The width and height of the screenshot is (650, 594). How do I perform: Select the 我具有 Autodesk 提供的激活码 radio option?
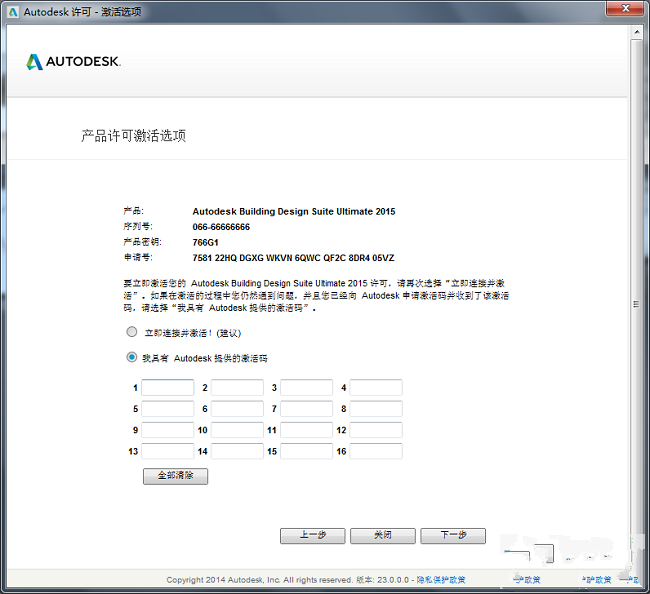click(132, 357)
